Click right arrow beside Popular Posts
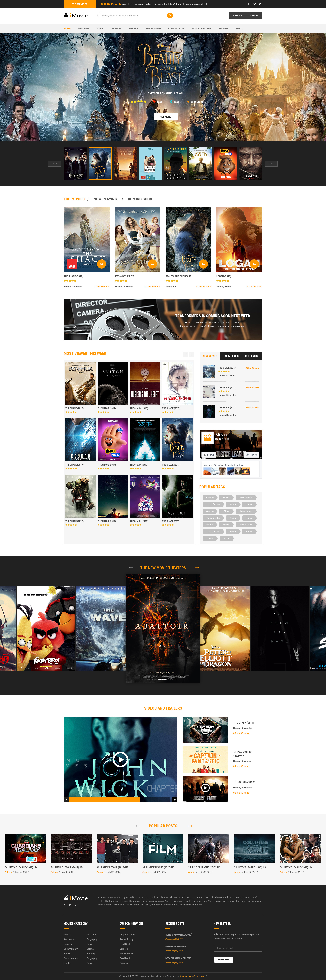Screen dimensions: 326x980 [190, 826]
